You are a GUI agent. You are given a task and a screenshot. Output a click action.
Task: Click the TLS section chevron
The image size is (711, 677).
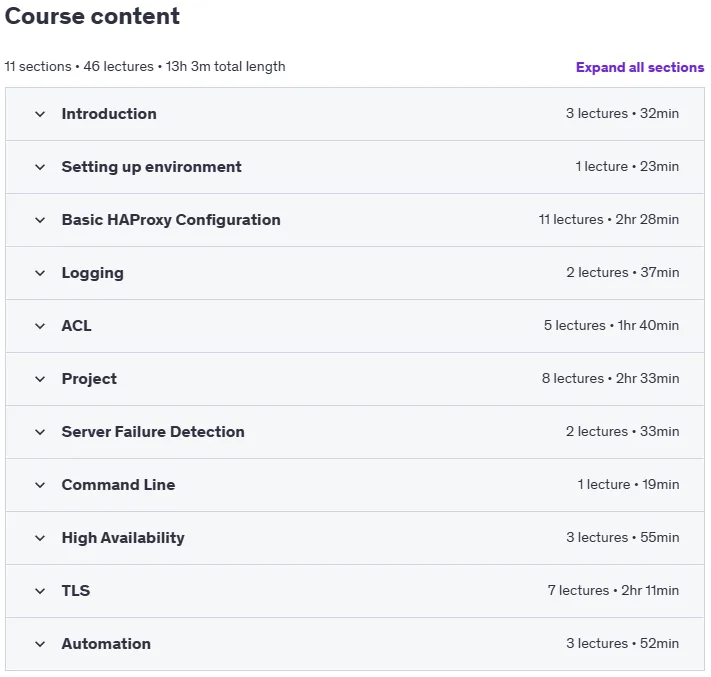(x=40, y=591)
